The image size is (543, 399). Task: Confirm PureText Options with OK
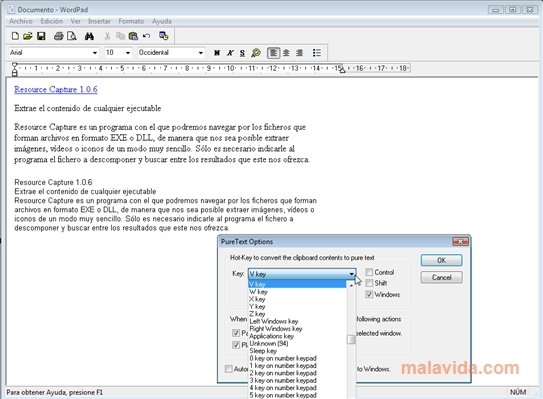[x=441, y=260]
